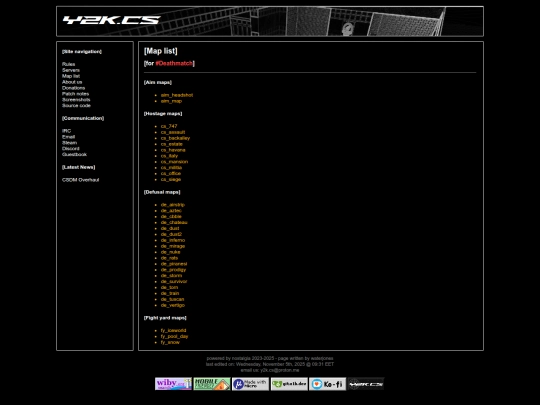Screen dimensions: 540x405
Task: Click the Y2K.CS footer badge
Action: [366, 384]
